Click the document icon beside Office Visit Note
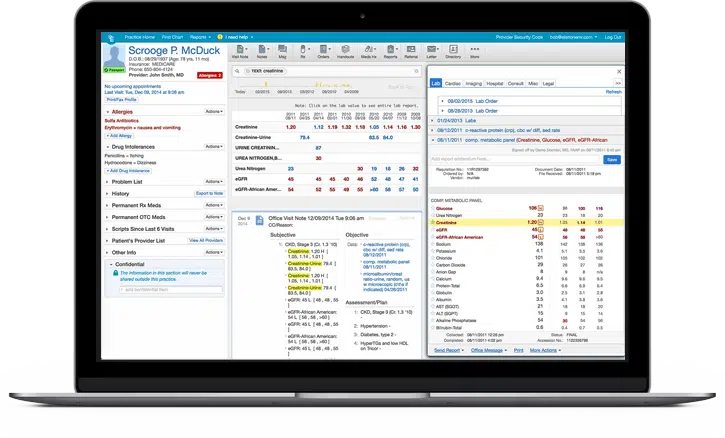The image size is (725, 438). pyautogui.click(x=260, y=221)
